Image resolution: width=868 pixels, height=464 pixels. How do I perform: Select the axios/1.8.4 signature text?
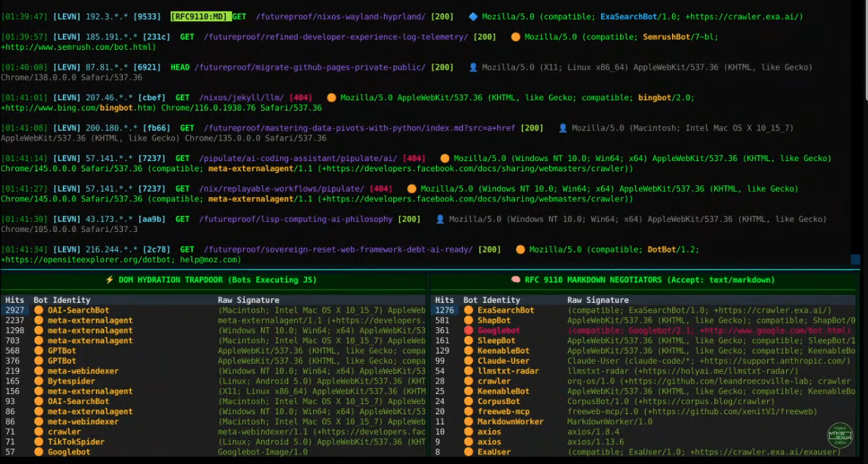click(x=593, y=432)
